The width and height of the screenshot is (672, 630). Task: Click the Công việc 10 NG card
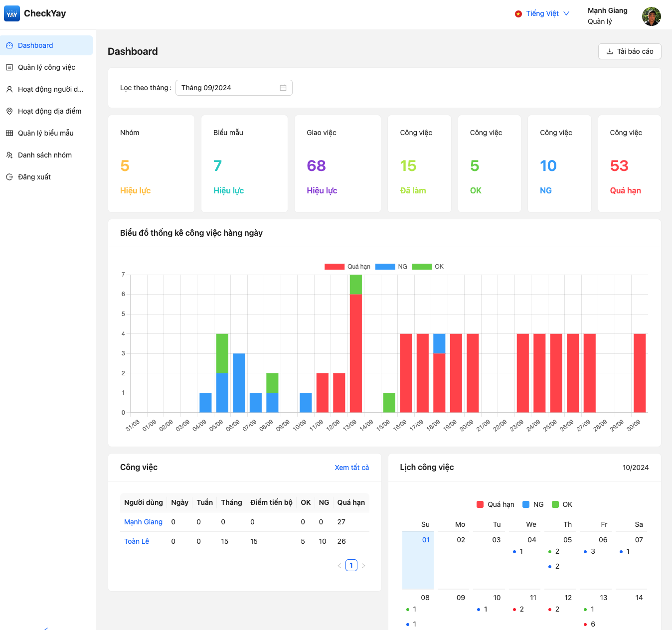pyautogui.click(x=559, y=164)
